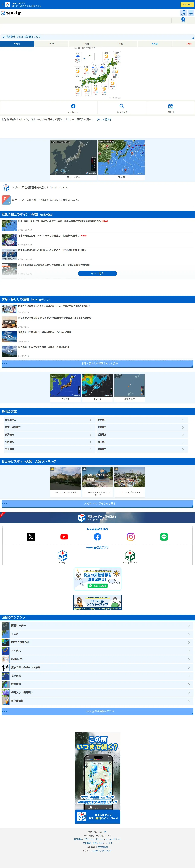Expand the 沖縄地方 chevron
This screenshot has height=868, width=195.
point(183,449)
